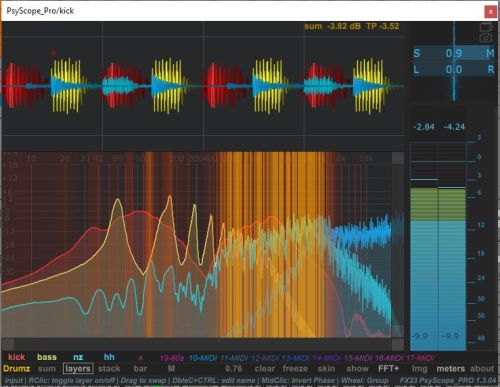Toggle the hh layer
Viewport: 500px width, 387px height.
coord(109,357)
